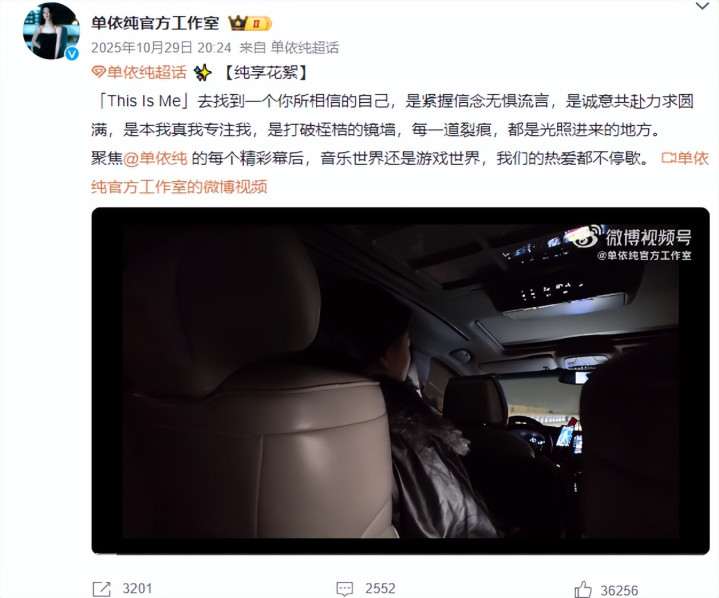The image size is (719, 598).
Task: Click the 微博视频号 watermark text
Action: point(648,238)
